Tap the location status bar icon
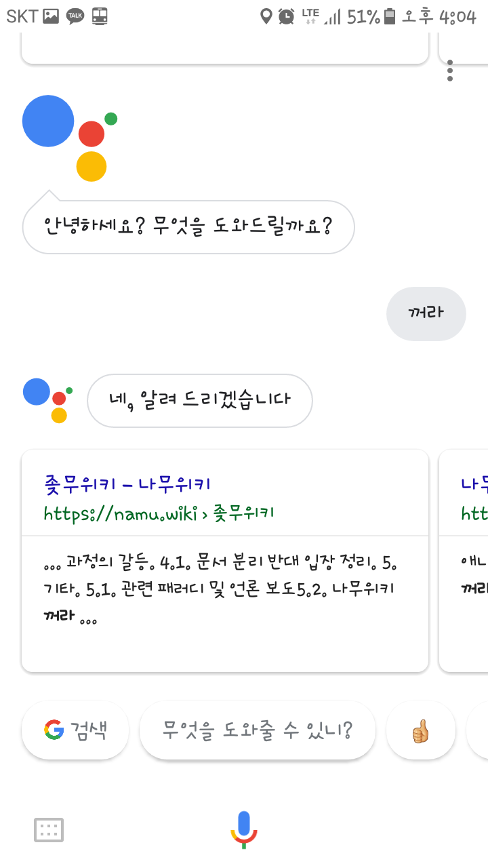The image size is (488, 868). pyautogui.click(x=266, y=16)
